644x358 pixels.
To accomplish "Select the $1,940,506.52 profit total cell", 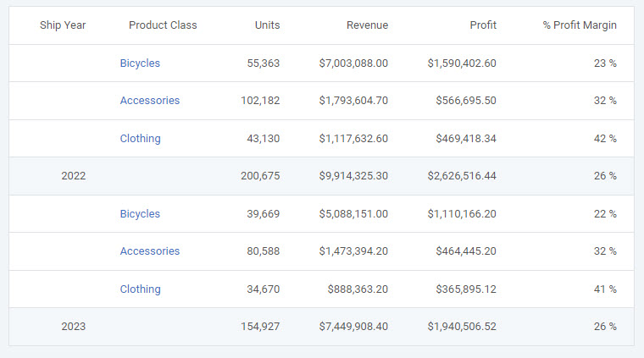I will point(462,327).
